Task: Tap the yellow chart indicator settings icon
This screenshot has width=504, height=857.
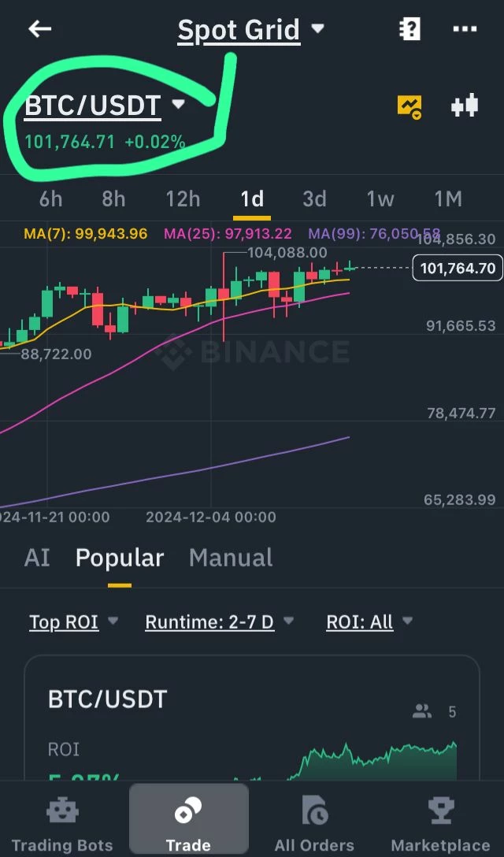Action: click(409, 106)
